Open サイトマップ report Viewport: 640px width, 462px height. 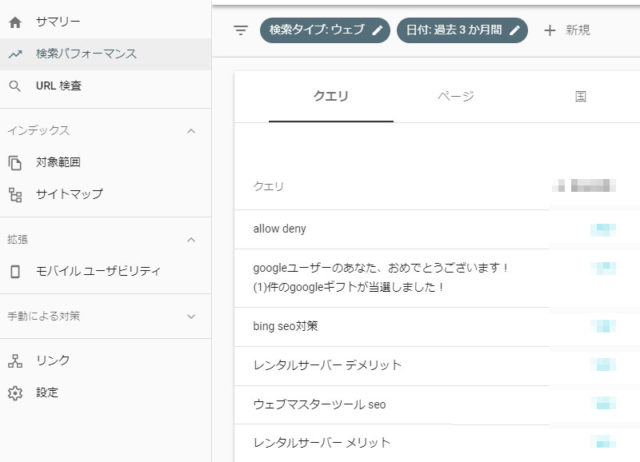105,194
